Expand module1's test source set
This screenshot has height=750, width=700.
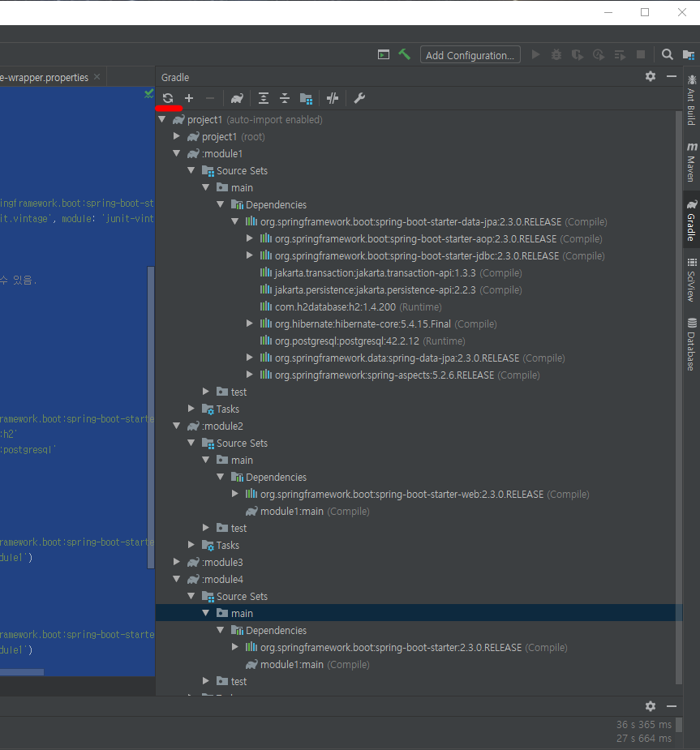pos(206,392)
